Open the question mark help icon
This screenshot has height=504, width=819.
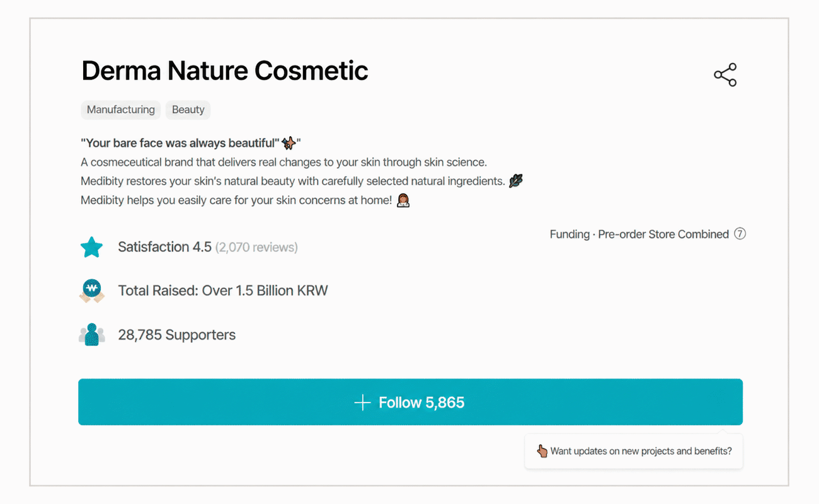(x=740, y=234)
